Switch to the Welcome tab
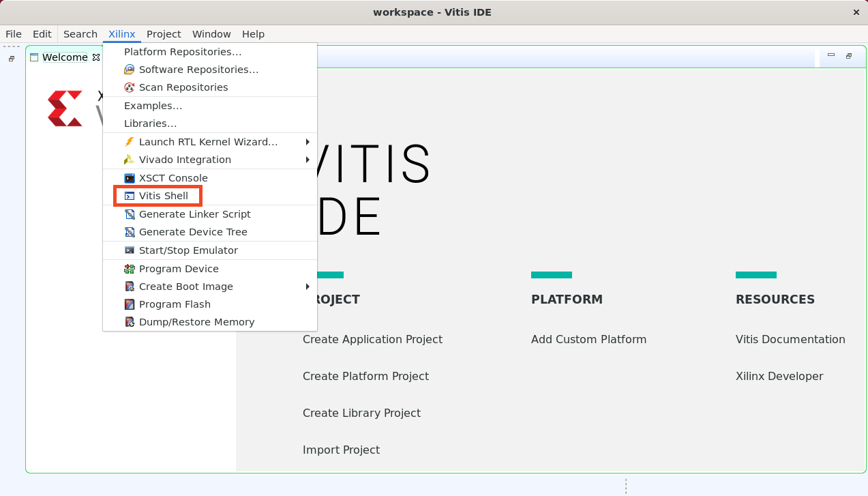The width and height of the screenshot is (868, 496). coord(63,57)
